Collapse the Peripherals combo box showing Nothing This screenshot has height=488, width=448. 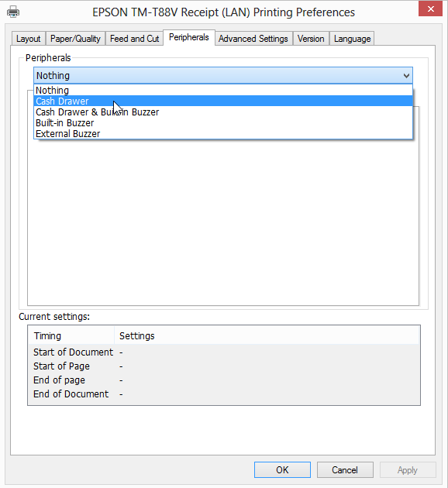223,75
